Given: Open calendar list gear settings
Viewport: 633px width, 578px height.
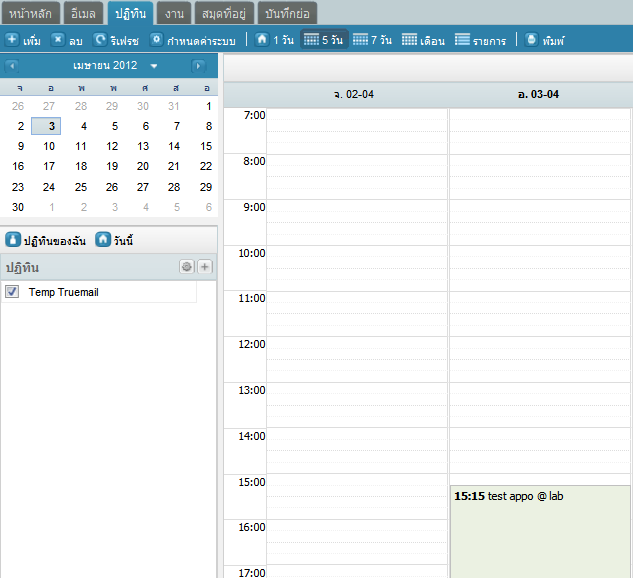Looking at the screenshot, I should (x=187, y=267).
